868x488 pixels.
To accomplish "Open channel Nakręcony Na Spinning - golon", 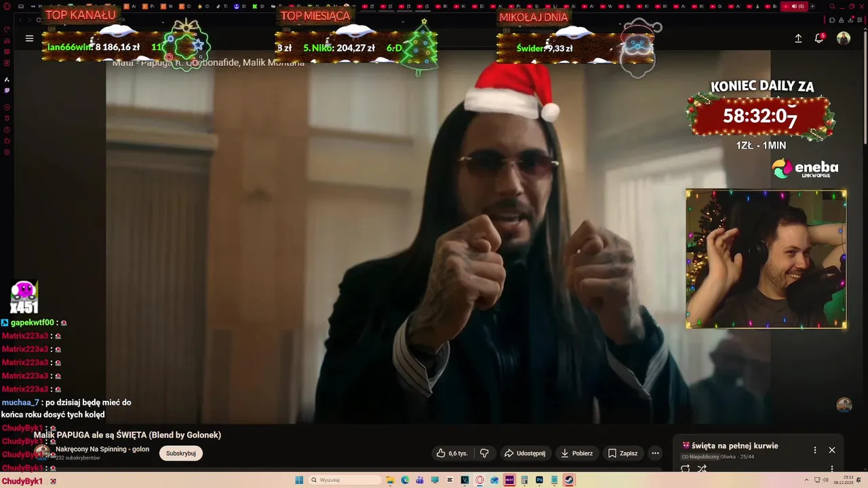I will (x=102, y=449).
